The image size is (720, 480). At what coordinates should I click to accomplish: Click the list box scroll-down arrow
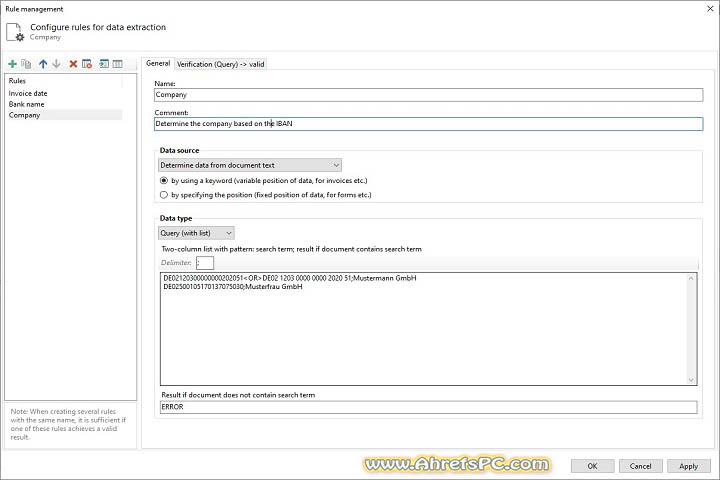point(691,379)
